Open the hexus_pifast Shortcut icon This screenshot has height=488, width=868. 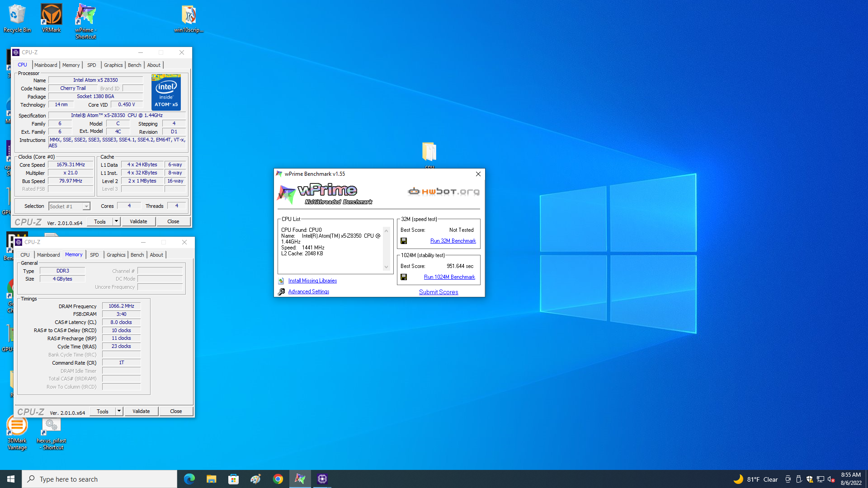pyautogui.click(x=51, y=434)
